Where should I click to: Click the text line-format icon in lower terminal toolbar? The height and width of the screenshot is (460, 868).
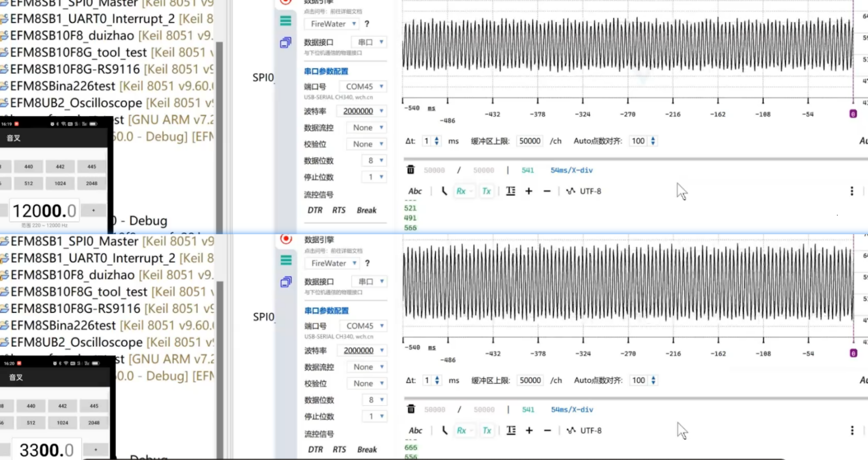coord(511,430)
